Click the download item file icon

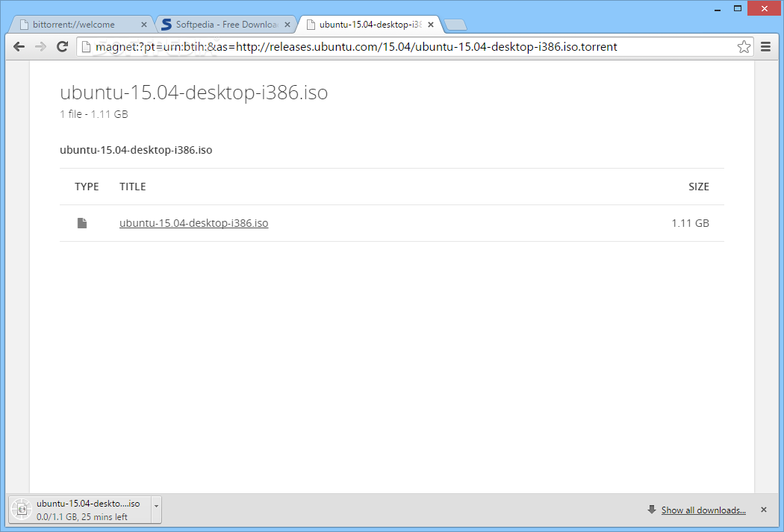click(x=22, y=510)
